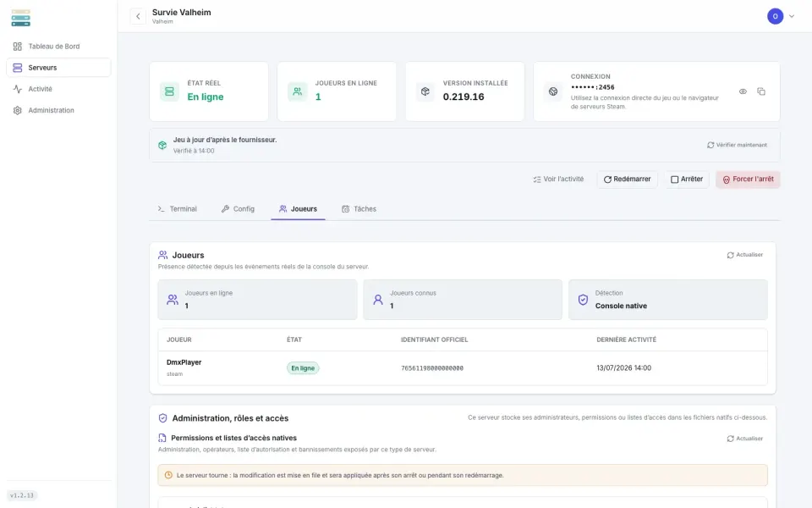Click the Administration, rôles et accès shield icon

pos(162,418)
